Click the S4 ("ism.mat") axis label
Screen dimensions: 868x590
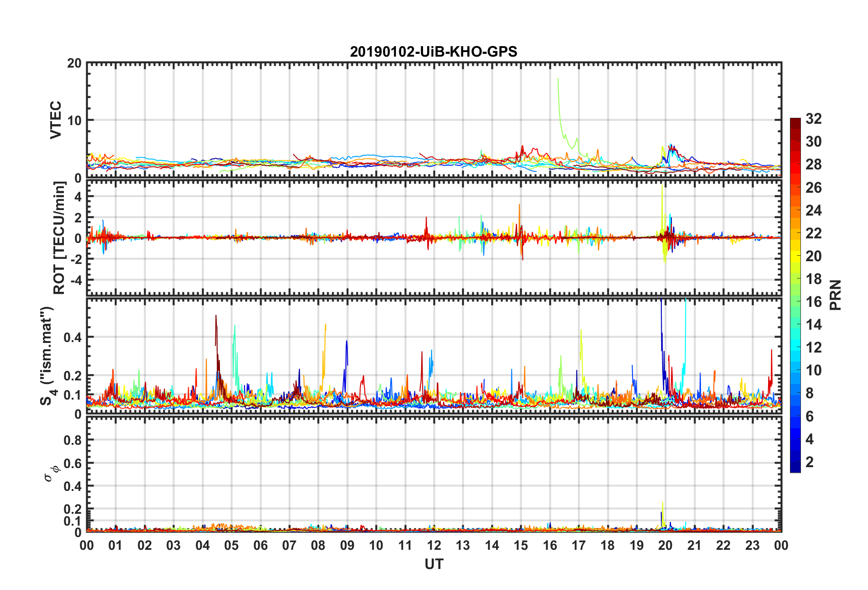click(x=47, y=356)
